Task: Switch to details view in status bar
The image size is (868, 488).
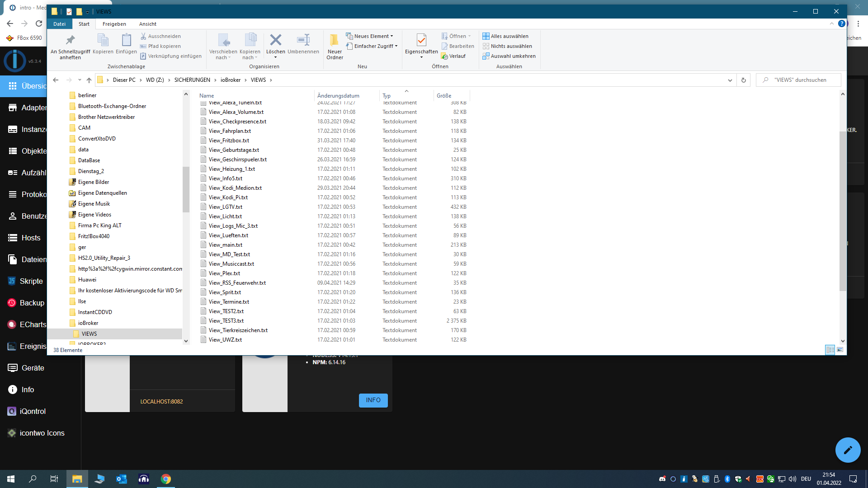Action: pos(830,350)
